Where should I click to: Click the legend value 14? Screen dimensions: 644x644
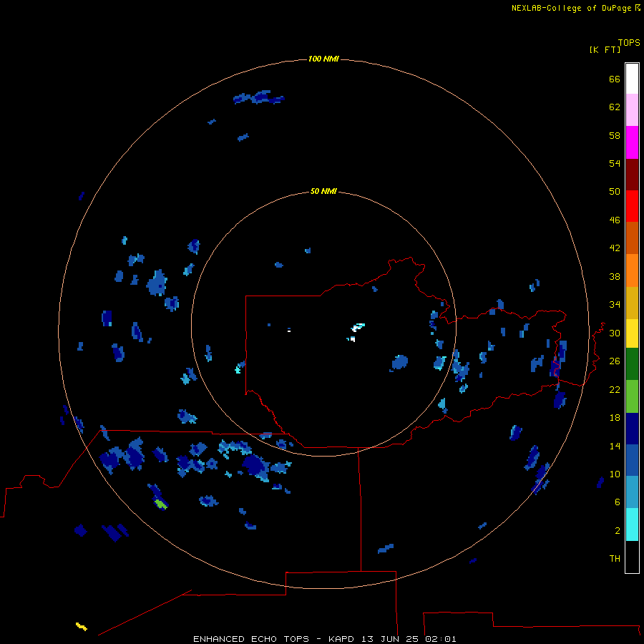(615, 446)
